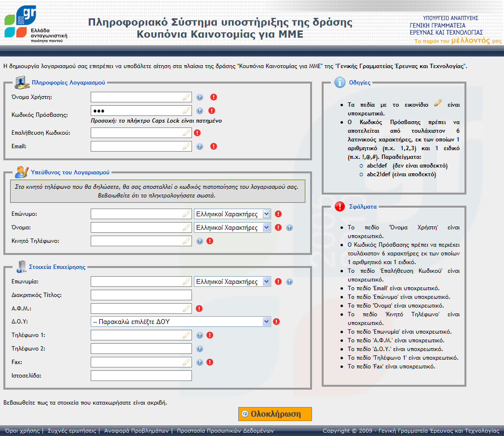Open the character-set dropdown for Επωνυμία
Screen dimensions: 504x436
click(x=232, y=281)
